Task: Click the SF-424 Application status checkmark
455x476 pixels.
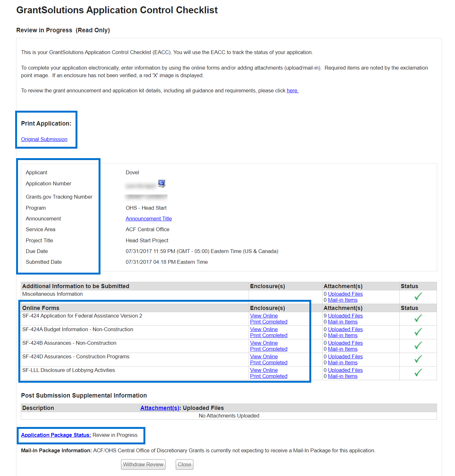Action: (418, 318)
